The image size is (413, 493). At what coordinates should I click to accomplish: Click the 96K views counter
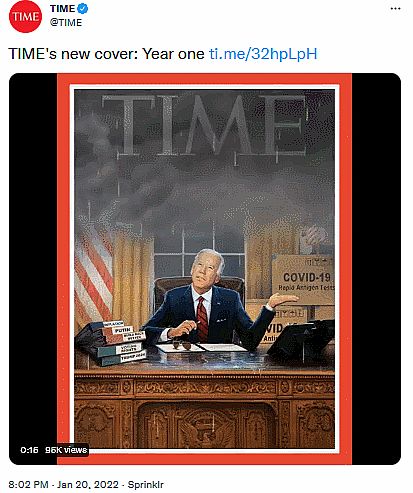click(66, 450)
